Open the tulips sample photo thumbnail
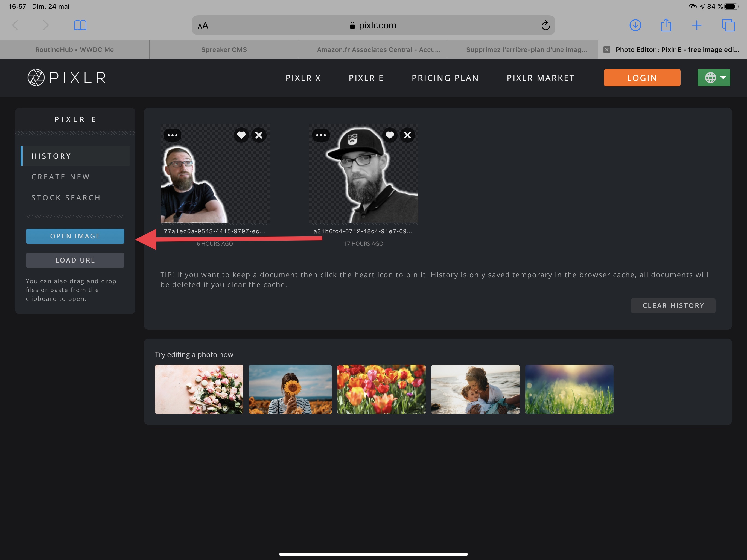The image size is (747, 560). 381,389
